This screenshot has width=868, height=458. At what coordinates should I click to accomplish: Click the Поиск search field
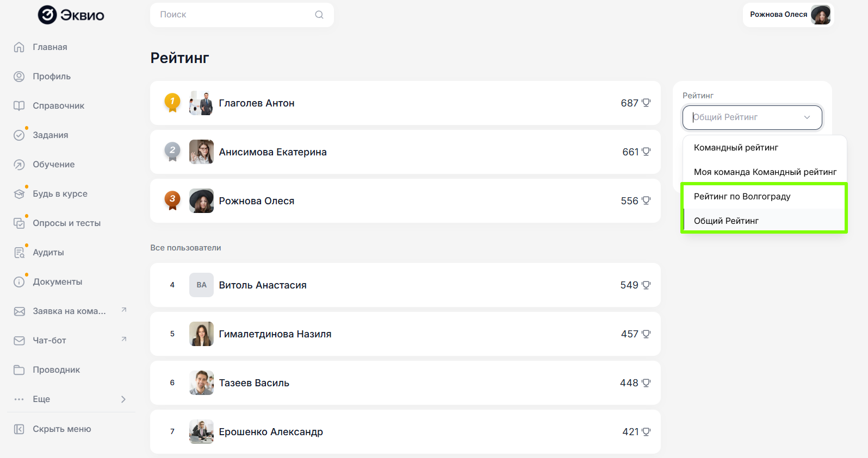(x=234, y=15)
